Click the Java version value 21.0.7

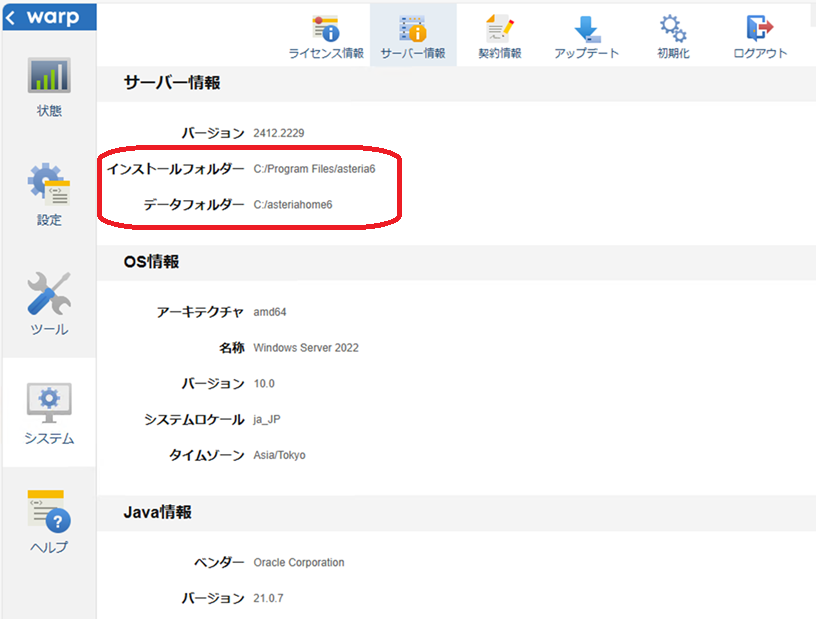click(269, 598)
